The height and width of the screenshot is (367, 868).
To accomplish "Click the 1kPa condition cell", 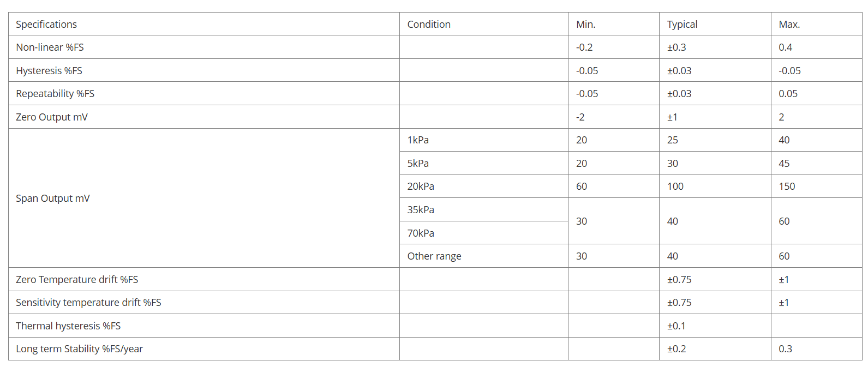I will pyautogui.click(x=418, y=140).
